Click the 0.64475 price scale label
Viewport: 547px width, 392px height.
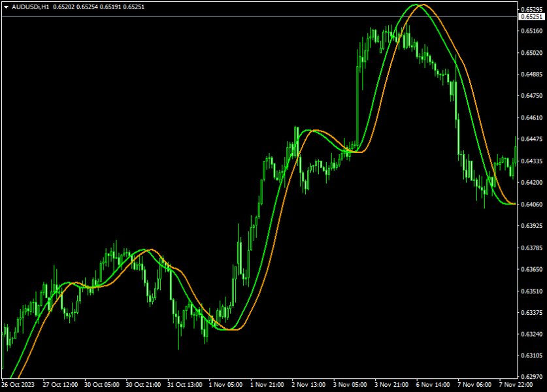[x=532, y=139]
